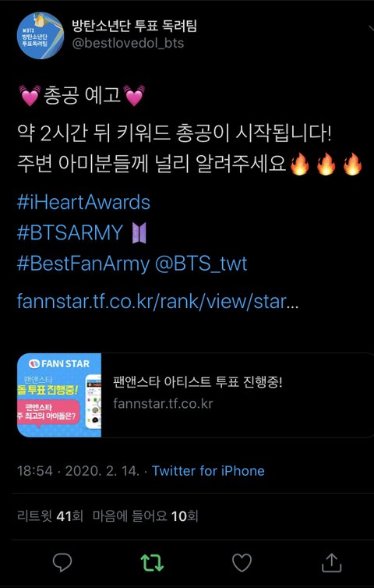Viewport: 374px width, 588px height.
Task: View the 리트윗 41회 retweet list
Action: tap(50, 516)
